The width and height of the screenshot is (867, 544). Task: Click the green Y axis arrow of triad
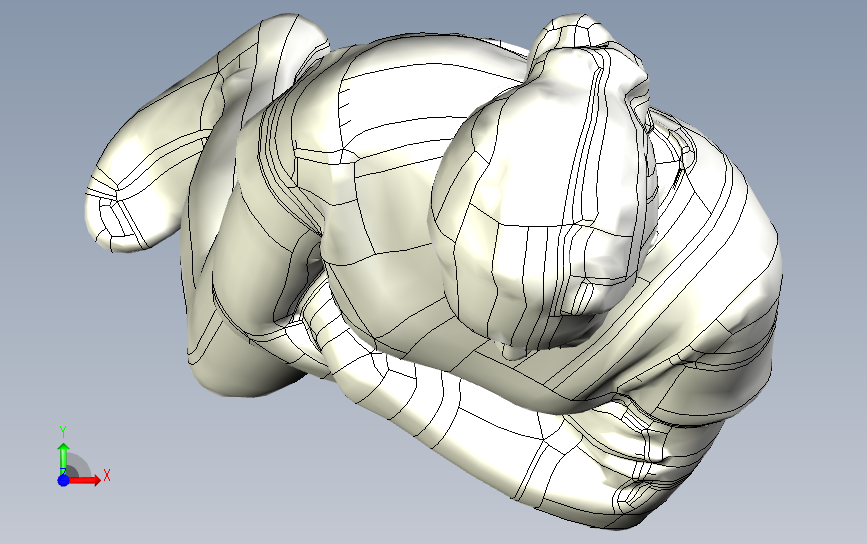pos(64,458)
